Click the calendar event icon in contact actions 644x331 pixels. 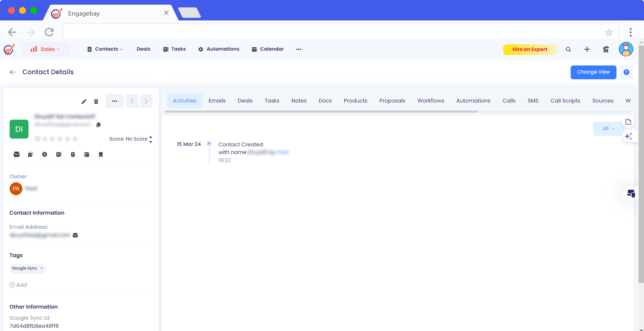87,154
